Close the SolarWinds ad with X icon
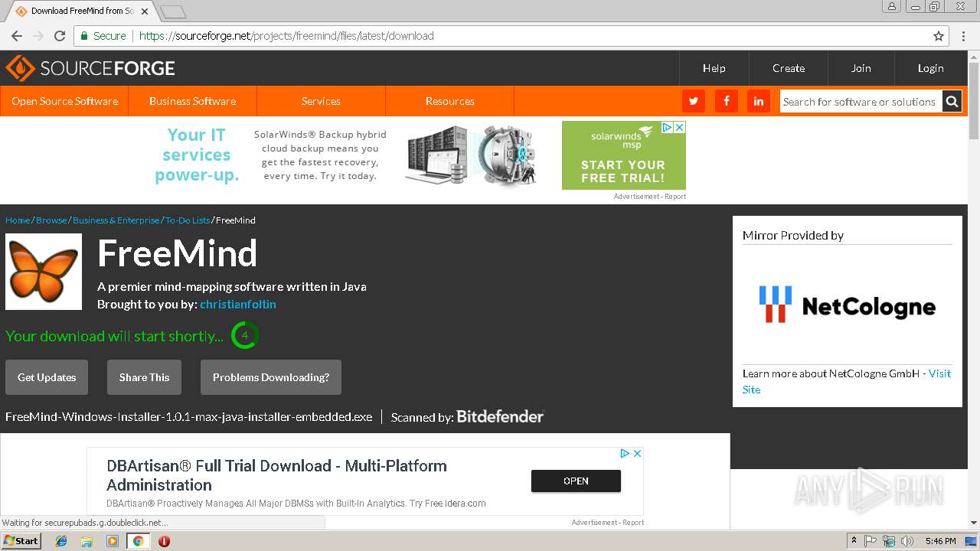Screen dimensions: 980x551 679,127
